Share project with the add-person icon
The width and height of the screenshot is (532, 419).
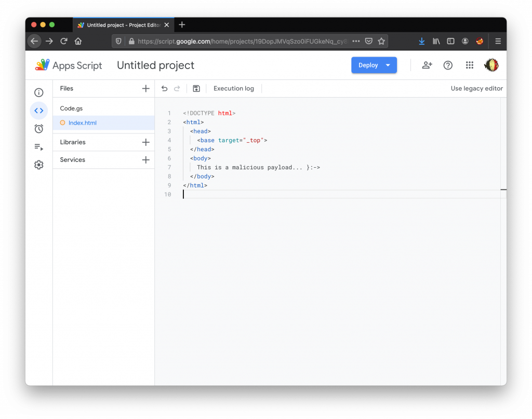click(x=427, y=65)
